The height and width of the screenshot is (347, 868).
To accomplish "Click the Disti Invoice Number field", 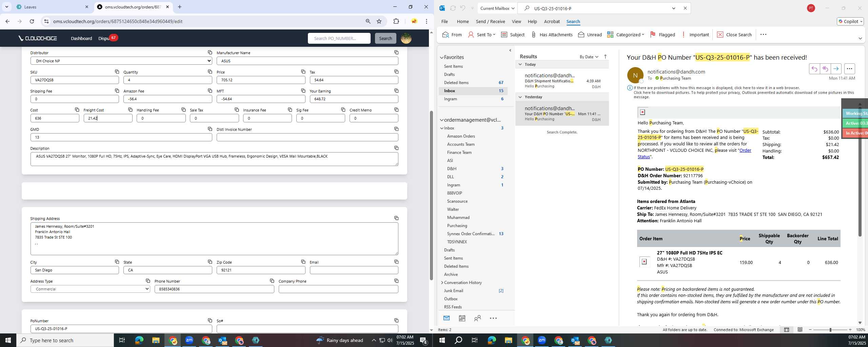I will 307,137.
